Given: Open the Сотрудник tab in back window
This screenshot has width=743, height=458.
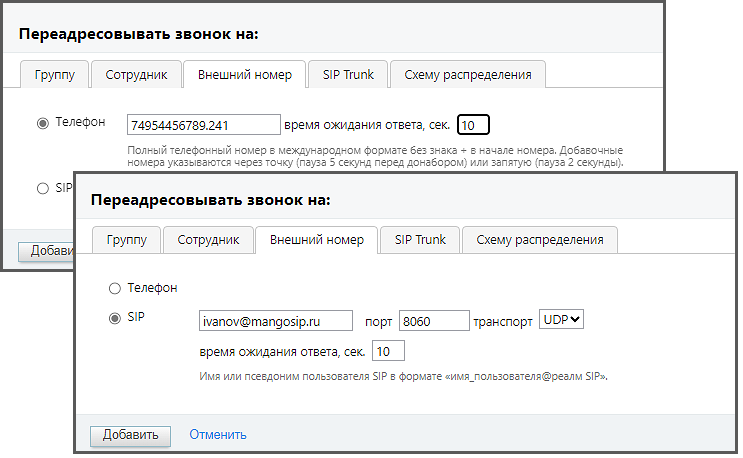Looking at the screenshot, I should tap(136, 74).
